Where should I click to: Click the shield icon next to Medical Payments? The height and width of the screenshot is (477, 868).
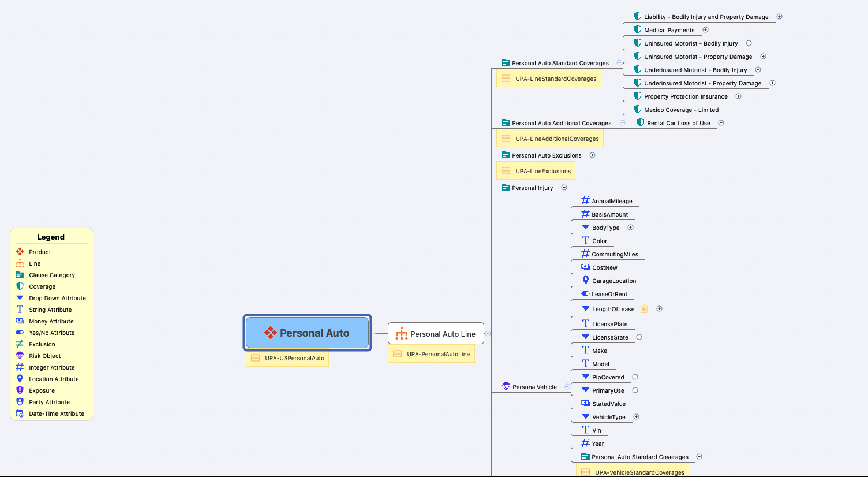pyautogui.click(x=638, y=29)
